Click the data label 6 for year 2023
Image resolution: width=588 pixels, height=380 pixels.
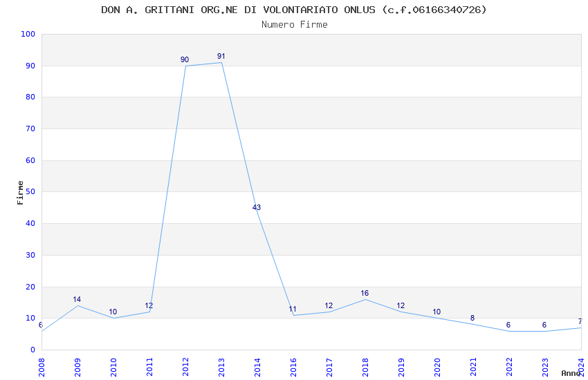[x=544, y=325]
